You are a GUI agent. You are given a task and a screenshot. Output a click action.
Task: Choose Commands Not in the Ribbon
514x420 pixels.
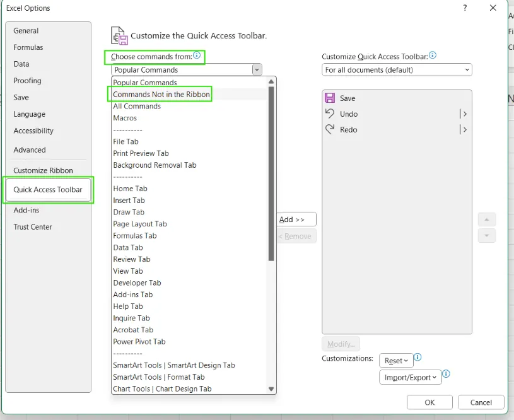click(161, 95)
